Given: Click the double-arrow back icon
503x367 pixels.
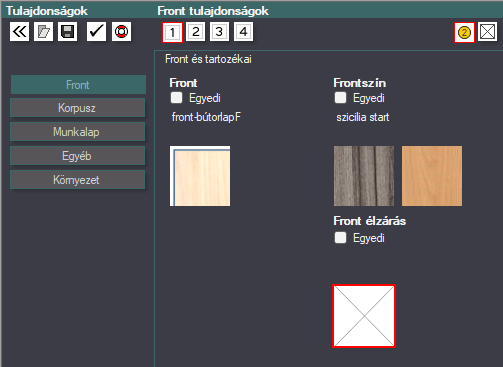Looking at the screenshot, I should pos(19,32).
